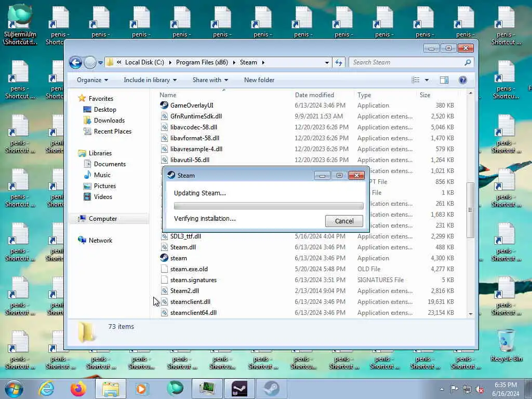This screenshot has height=399, width=532.
Task: Open Internet Explorer from the taskbar
Action: [x=46, y=389]
